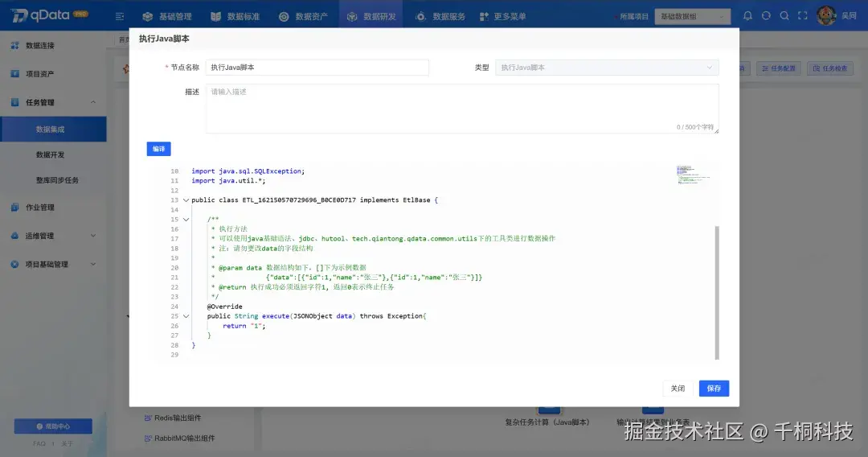Open the 数据研发 top menu
Viewport: 868px width, 457px height.
(x=371, y=17)
